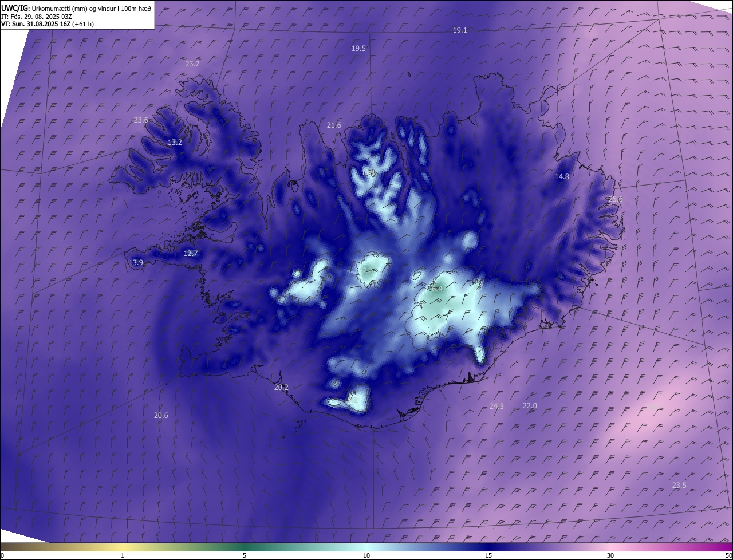Select the 12.7 value label

point(191,253)
